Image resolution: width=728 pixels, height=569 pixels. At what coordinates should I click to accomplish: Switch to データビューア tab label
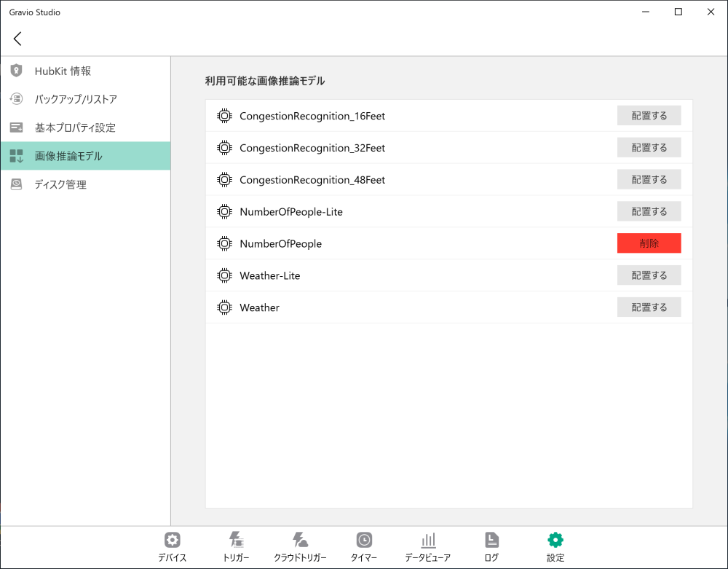(428, 557)
